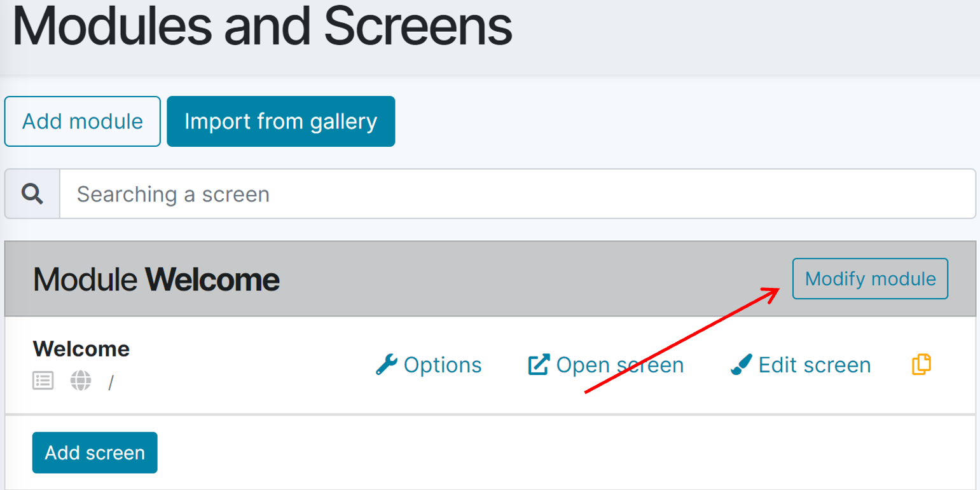The width and height of the screenshot is (980, 490).
Task: Select the Welcome screen name
Action: (81, 348)
